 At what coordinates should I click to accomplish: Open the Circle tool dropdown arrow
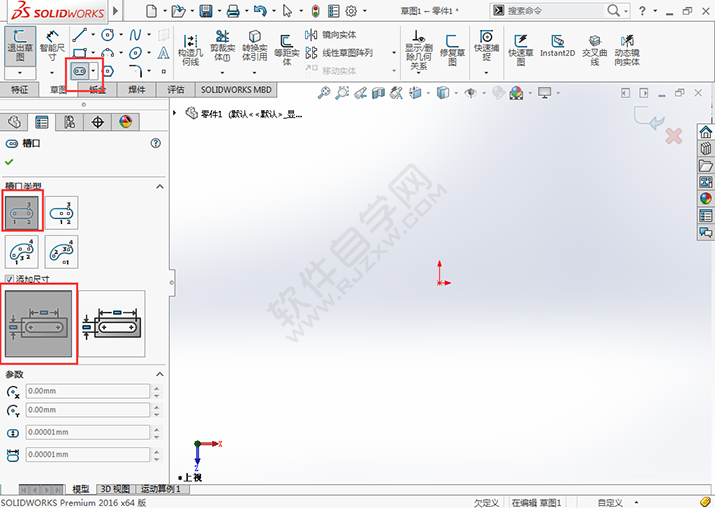[x=121, y=35]
